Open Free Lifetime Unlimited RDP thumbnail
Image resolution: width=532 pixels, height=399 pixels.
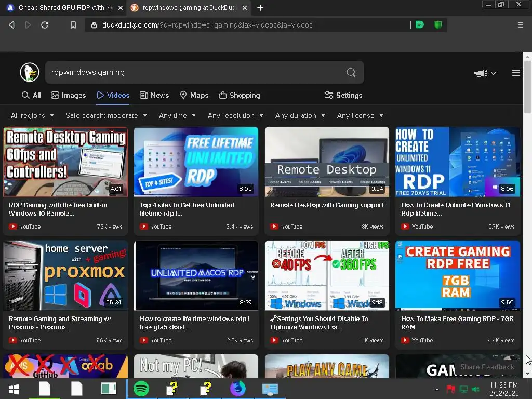(x=196, y=162)
